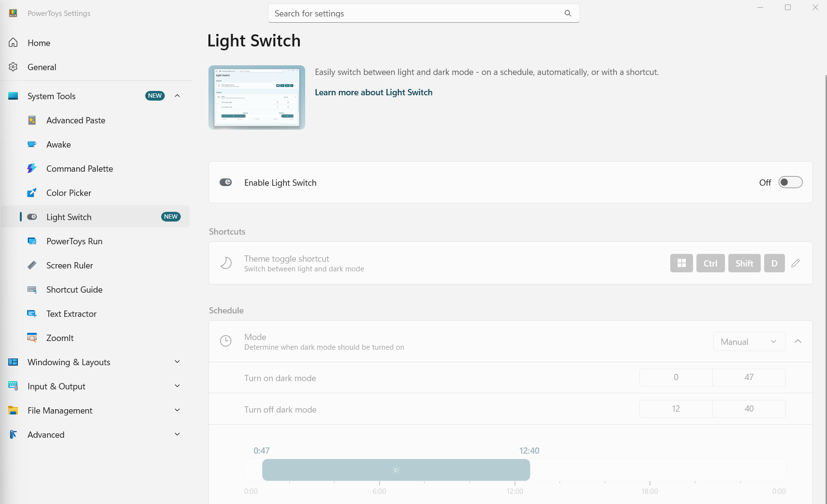This screenshot has width=827, height=504.
Task: Click the Home house icon
Action: pos(13,43)
